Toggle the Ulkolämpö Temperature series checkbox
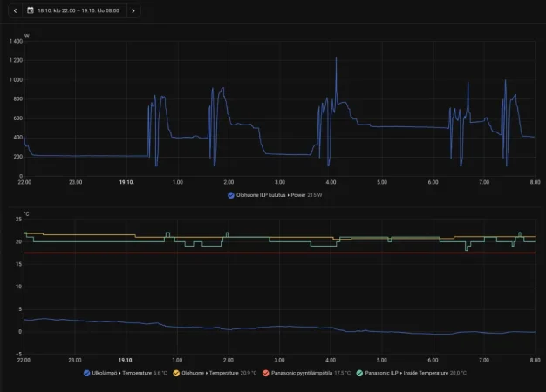 (86, 373)
